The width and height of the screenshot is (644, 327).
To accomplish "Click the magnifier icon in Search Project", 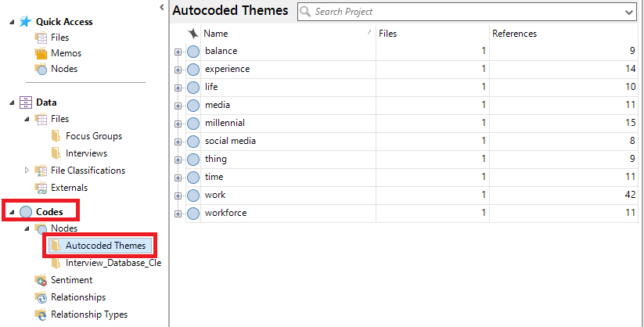I will [305, 12].
